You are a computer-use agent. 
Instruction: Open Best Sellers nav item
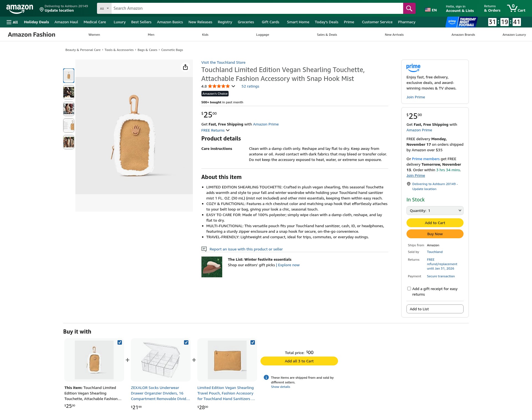pos(141,22)
